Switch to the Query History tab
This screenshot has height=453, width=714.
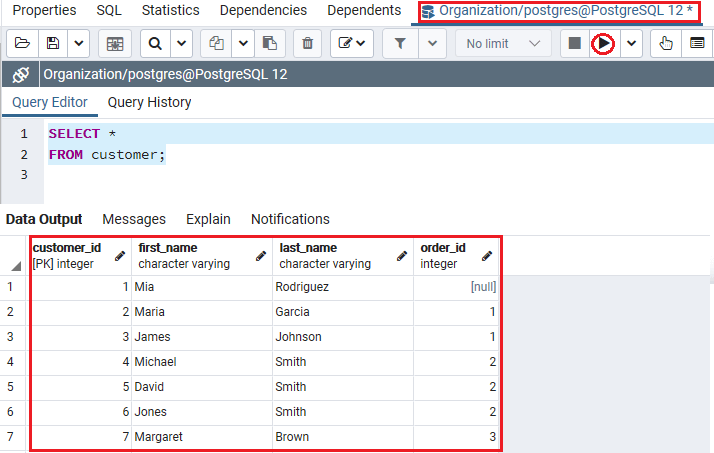pyautogui.click(x=149, y=102)
